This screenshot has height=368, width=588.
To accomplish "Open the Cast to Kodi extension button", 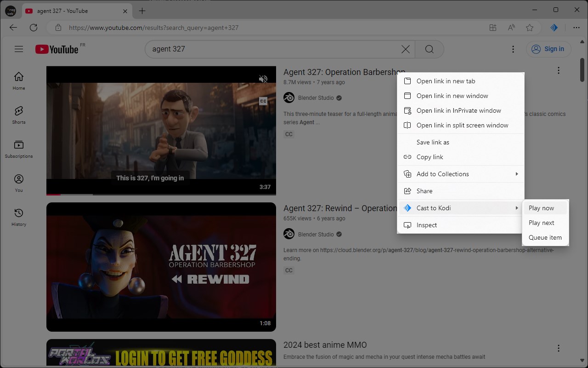I will tap(554, 28).
